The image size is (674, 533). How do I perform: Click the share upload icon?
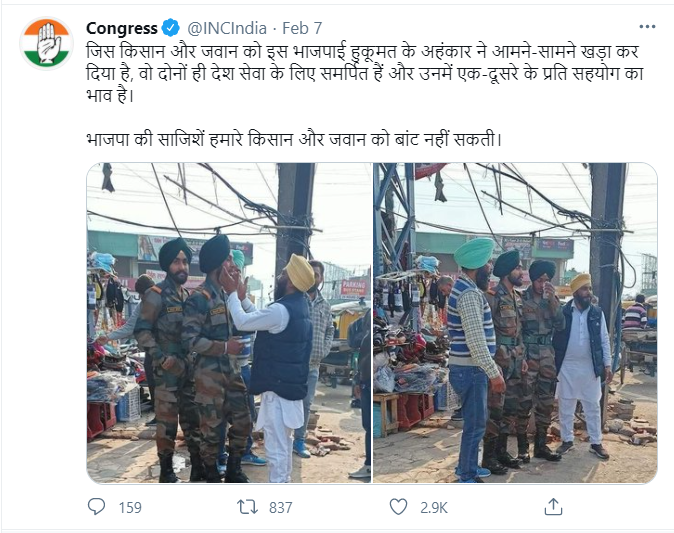click(553, 507)
